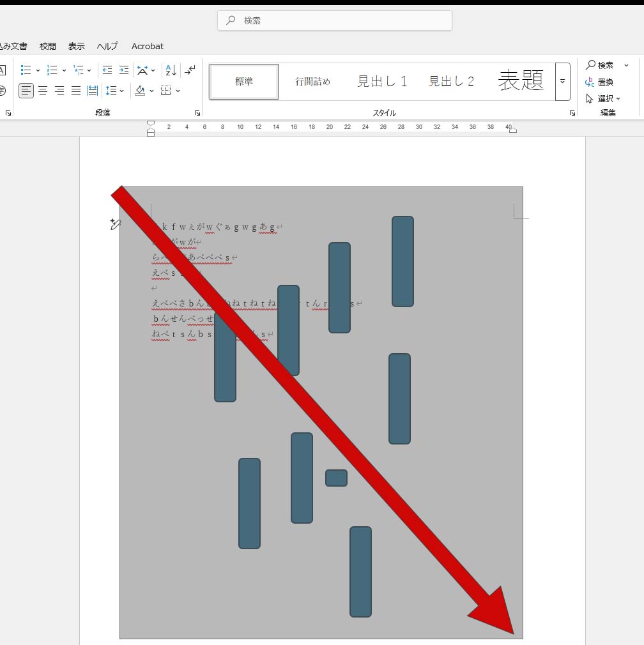This screenshot has width=644, height=645.
Task: Expand the styles gallery
Action: 562,82
